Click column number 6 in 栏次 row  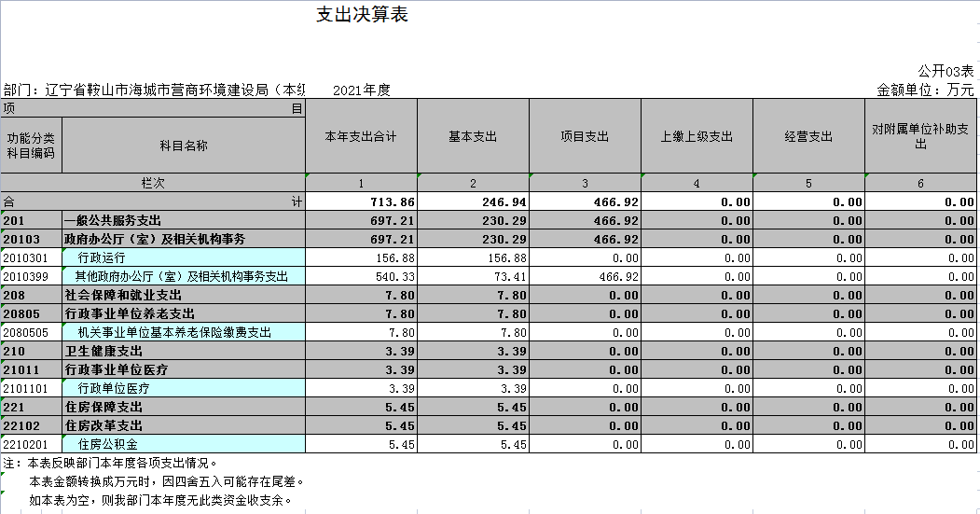[x=920, y=183]
